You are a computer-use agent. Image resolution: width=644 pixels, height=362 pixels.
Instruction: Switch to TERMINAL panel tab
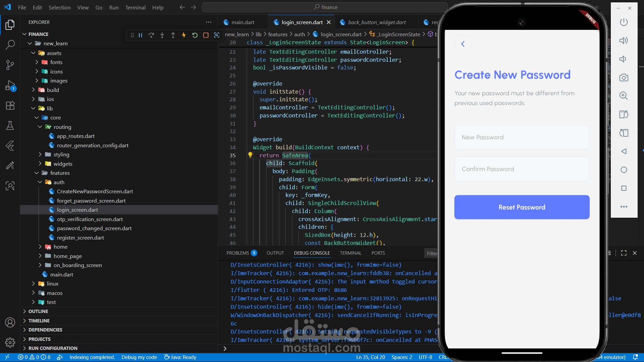(350, 253)
